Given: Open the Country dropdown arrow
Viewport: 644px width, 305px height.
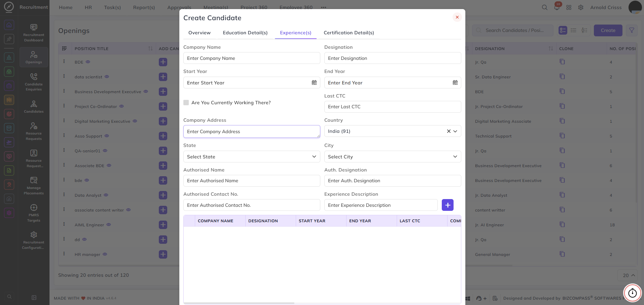Looking at the screenshot, I should click(455, 131).
